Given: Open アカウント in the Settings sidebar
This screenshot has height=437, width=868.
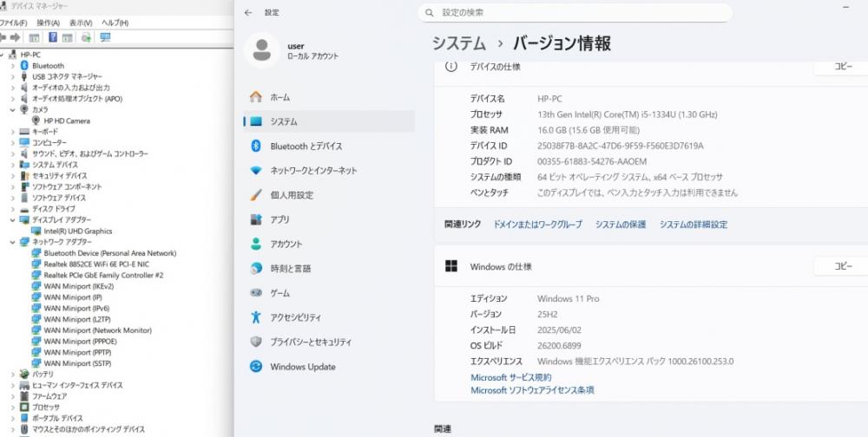Looking at the screenshot, I should pos(329,244).
